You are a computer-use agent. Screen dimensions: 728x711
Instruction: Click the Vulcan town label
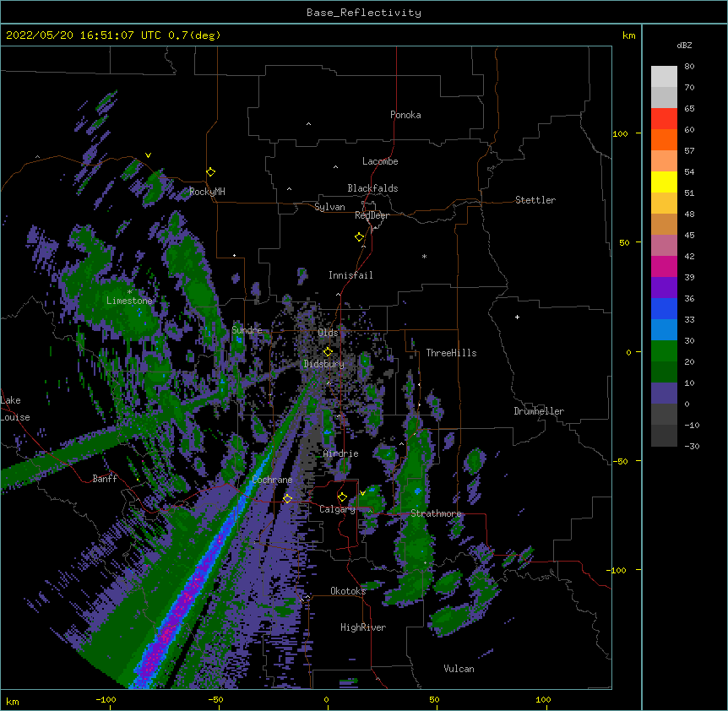(459, 669)
